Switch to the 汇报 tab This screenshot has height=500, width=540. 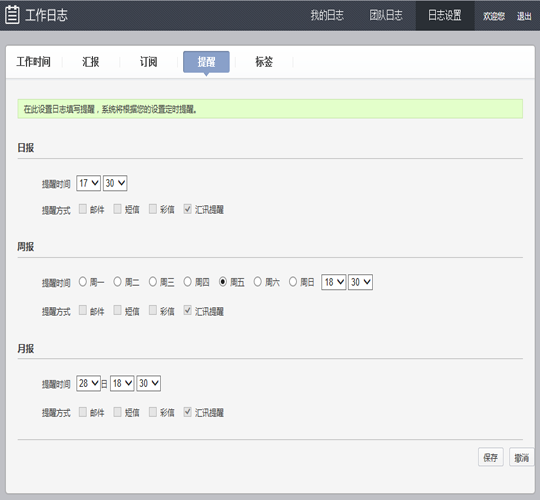[91, 62]
